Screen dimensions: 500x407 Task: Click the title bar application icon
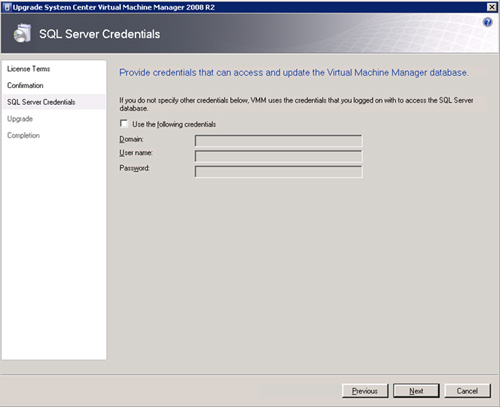(x=6, y=7)
